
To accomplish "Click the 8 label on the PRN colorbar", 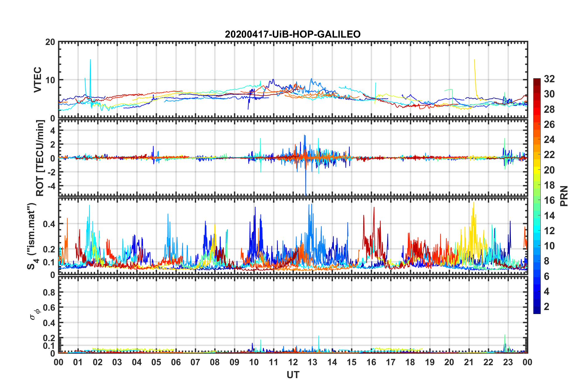I will click(547, 261).
